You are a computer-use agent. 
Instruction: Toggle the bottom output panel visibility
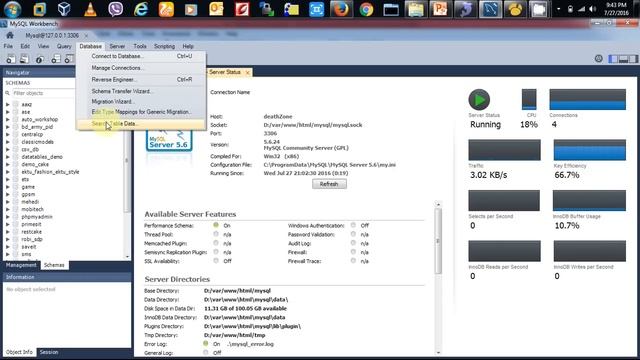(x=623, y=59)
